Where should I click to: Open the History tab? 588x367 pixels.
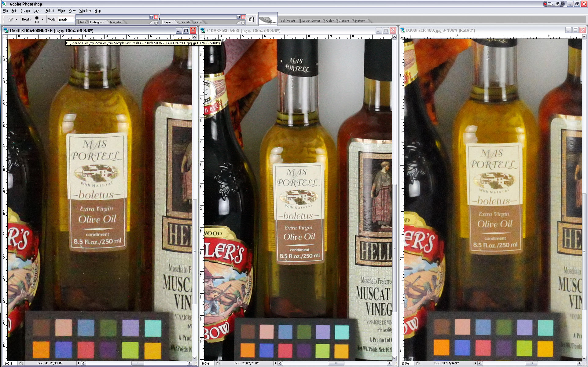click(x=360, y=20)
